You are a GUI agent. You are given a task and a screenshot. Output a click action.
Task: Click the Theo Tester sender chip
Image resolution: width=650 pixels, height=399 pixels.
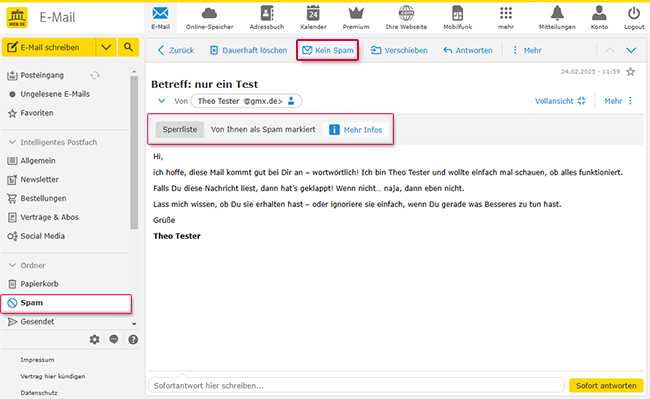246,101
